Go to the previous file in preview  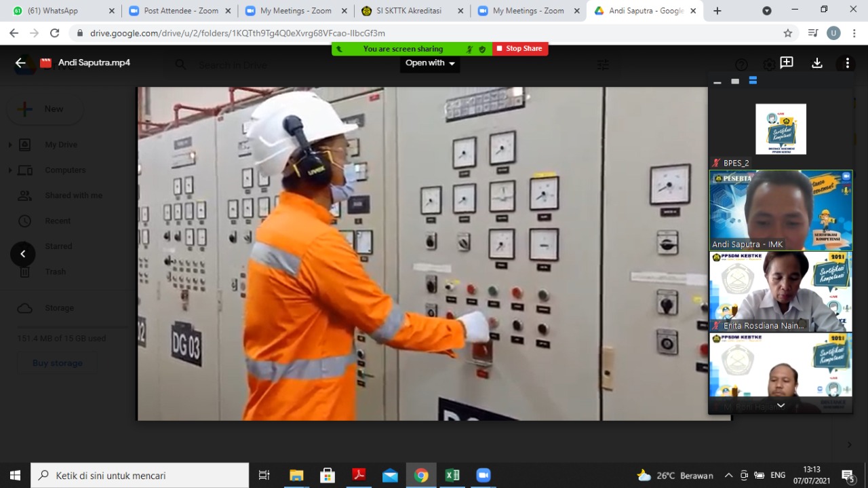coord(22,254)
